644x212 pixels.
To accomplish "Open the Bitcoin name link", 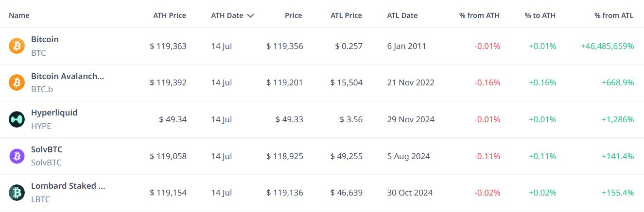I will coord(45,39).
